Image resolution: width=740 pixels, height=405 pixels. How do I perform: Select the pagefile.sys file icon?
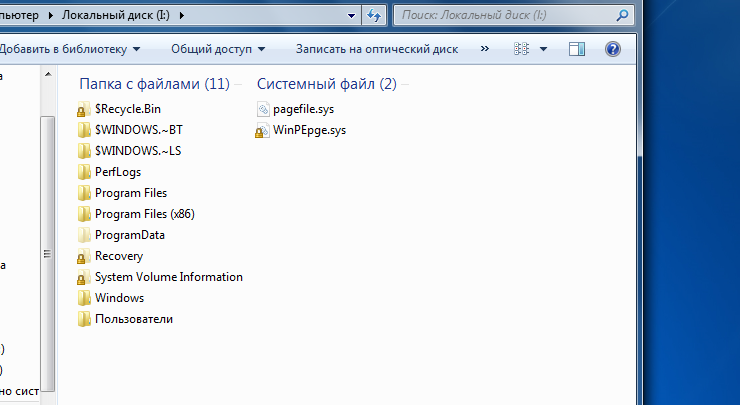[262, 109]
